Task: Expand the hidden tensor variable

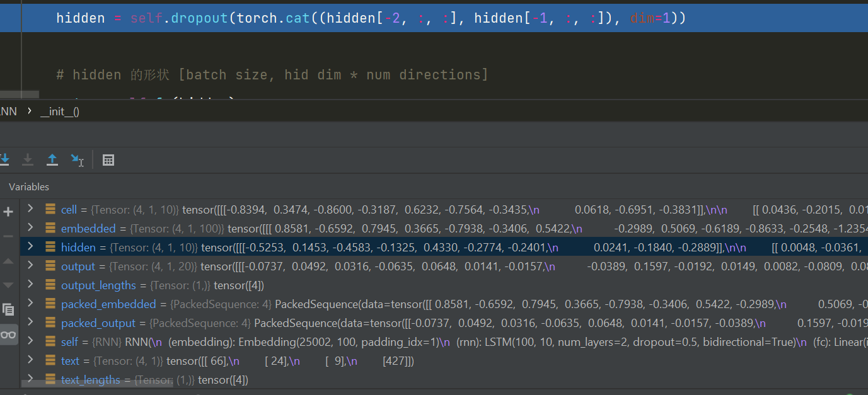Action: pyautogui.click(x=30, y=247)
